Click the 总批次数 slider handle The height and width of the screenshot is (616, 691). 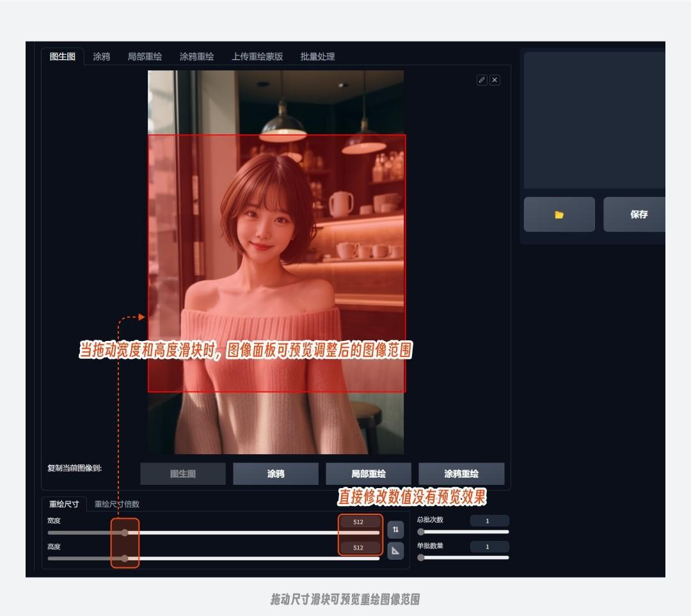click(x=421, y=532)
